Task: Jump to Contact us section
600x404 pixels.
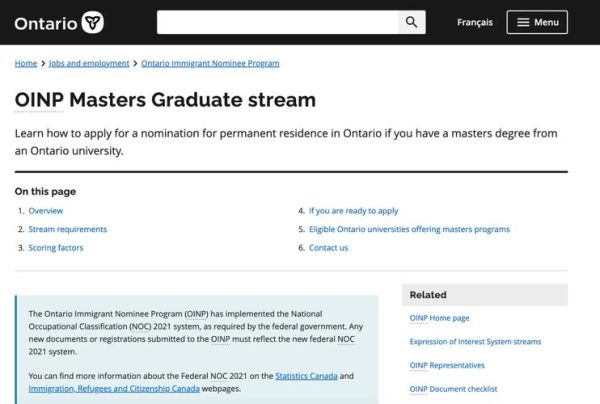Action: point(328,247)
